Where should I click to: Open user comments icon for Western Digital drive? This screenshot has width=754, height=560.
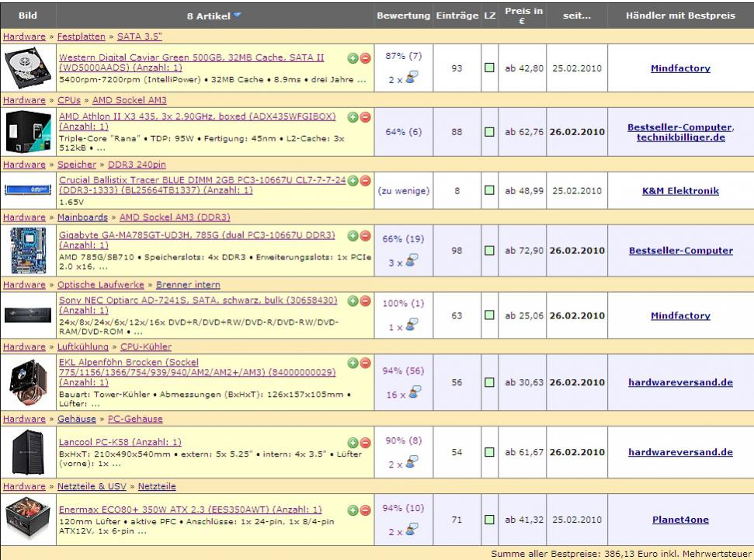tap(412, 78)
